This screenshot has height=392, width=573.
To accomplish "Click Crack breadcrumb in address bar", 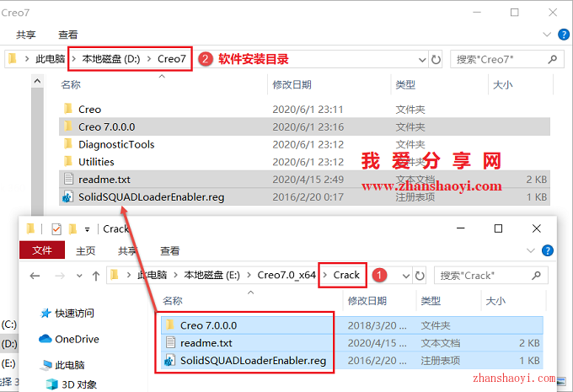I will point(346,275).
